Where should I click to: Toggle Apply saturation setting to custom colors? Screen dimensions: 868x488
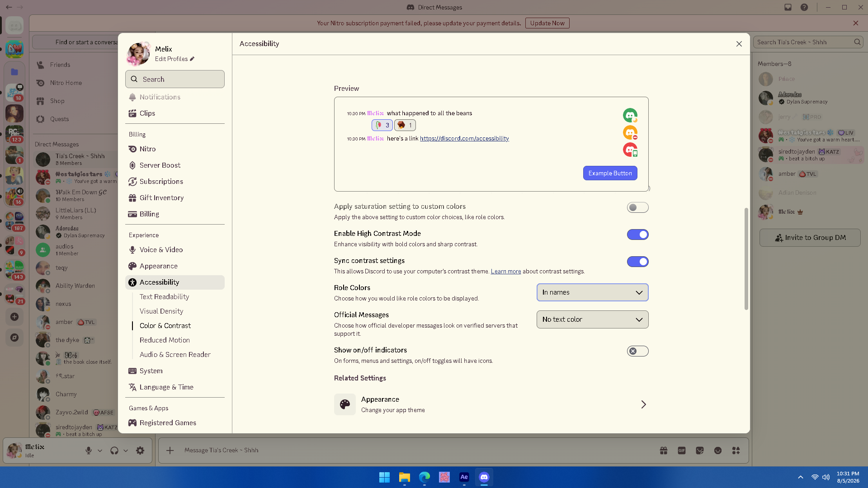click(x=637, y=207)
